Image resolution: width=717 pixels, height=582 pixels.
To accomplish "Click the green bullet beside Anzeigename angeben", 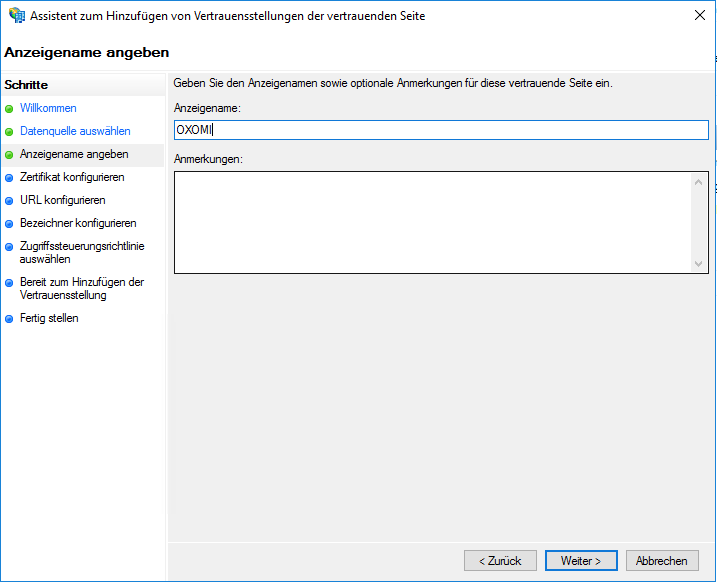I will click(9, 155).
